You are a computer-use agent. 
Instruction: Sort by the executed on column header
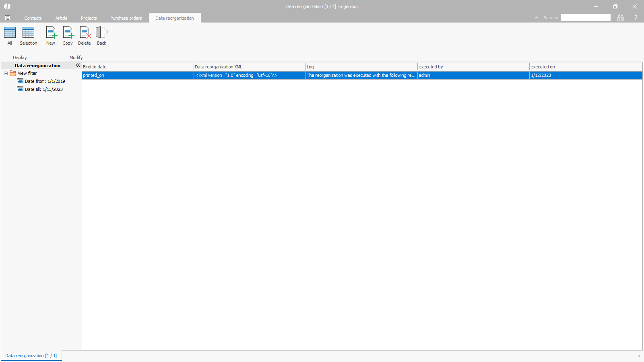coord(585,67)
